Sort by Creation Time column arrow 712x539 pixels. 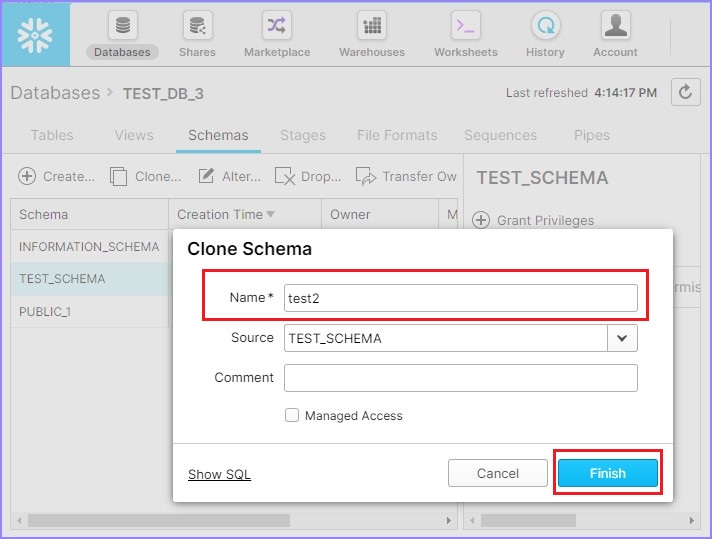[271, 214]
